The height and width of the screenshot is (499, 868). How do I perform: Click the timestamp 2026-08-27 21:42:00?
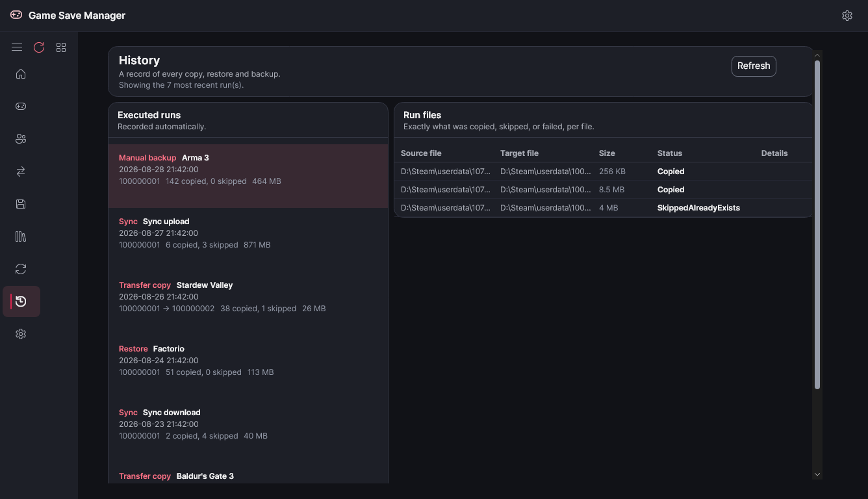pyautogui.click(x=159, y=233)
